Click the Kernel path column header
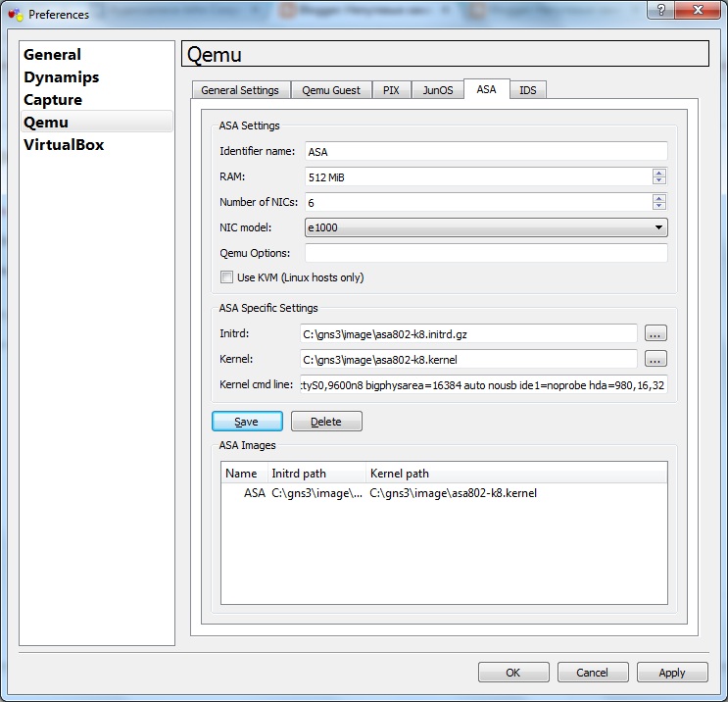 516,474
